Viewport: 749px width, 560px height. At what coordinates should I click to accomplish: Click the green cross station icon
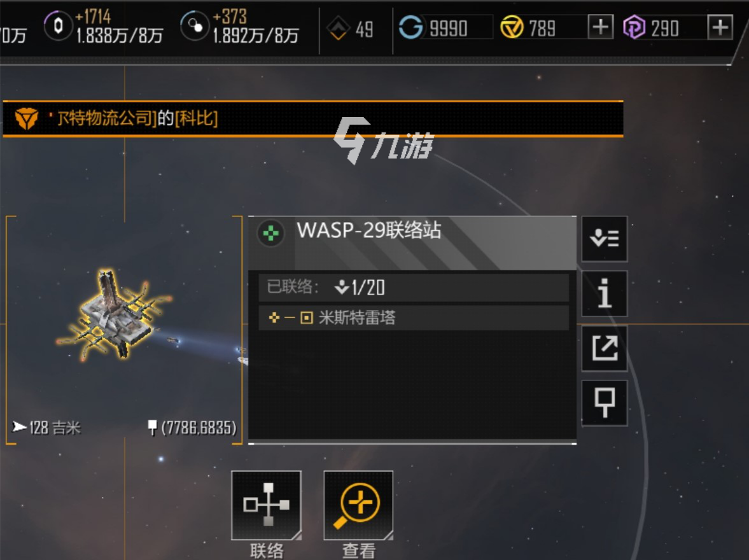(x=271, y=233)
